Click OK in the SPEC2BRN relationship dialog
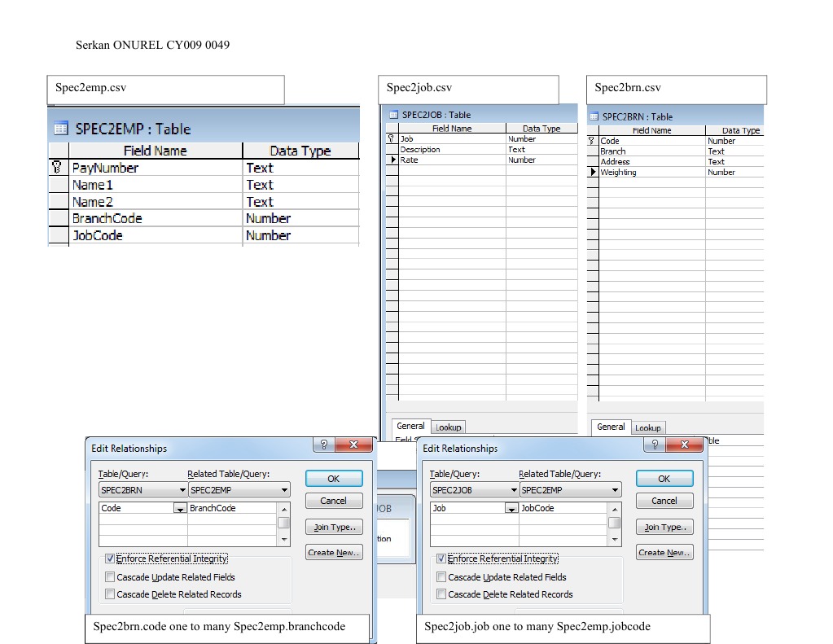Image resolution: width=833 pixels, height=644 pixels. (x=334, y=478)
